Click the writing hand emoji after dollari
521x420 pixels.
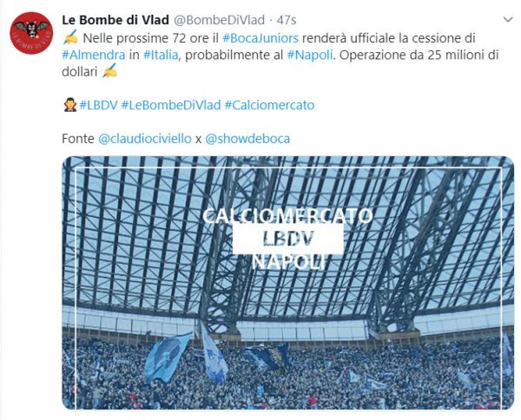[110, 70]
